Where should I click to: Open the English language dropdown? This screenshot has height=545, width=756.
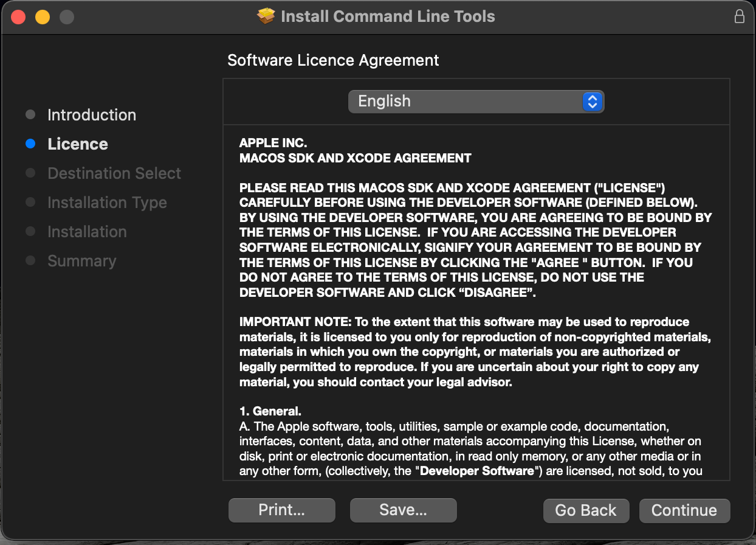(x=476, y=102)
